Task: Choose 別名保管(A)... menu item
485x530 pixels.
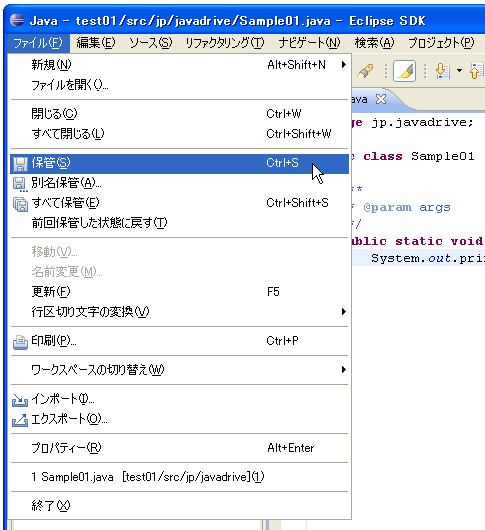Action: [x=179, y=183]
